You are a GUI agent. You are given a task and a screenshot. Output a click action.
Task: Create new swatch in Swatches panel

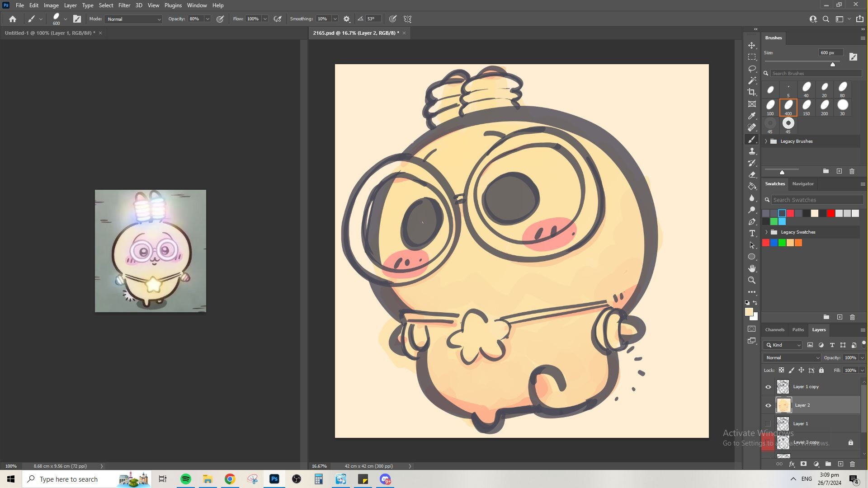[840, 317]
